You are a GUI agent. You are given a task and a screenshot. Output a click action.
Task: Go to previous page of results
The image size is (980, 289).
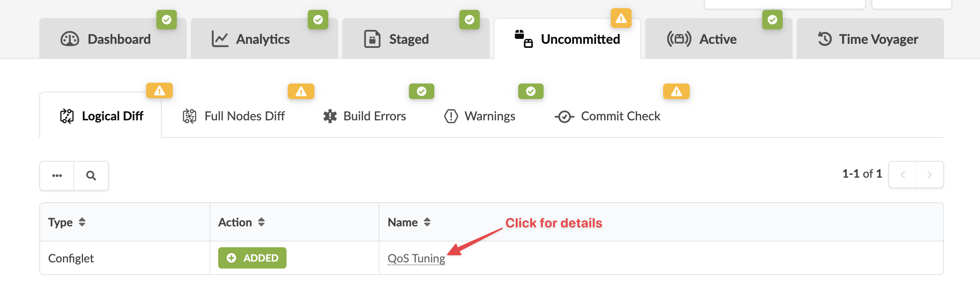coord(903,175)
